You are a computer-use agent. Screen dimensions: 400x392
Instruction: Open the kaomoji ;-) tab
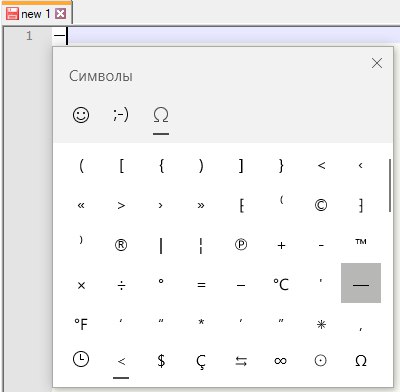pos(121,115)
